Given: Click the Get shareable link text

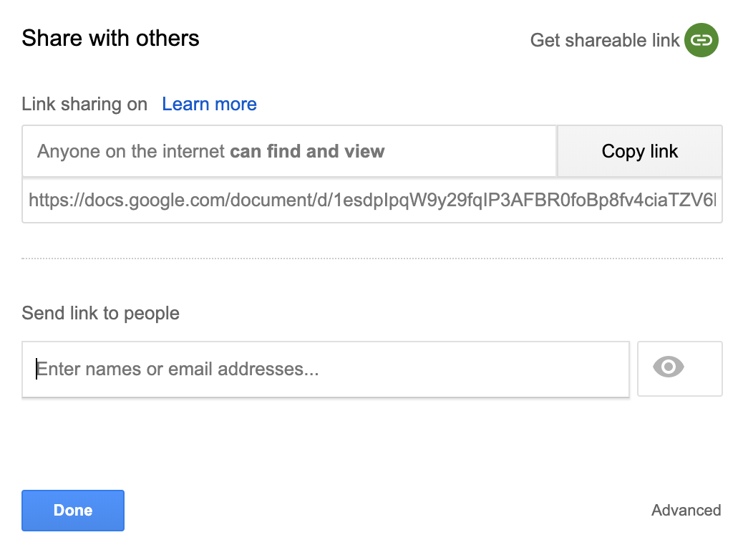Looking at the screenshot, I should [605, 40].
